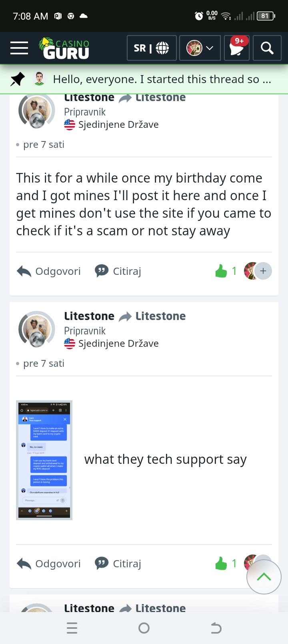288x644 pixels.
Task: Toggle thumbs up on tech support post
Action: (x=221, y=564)
